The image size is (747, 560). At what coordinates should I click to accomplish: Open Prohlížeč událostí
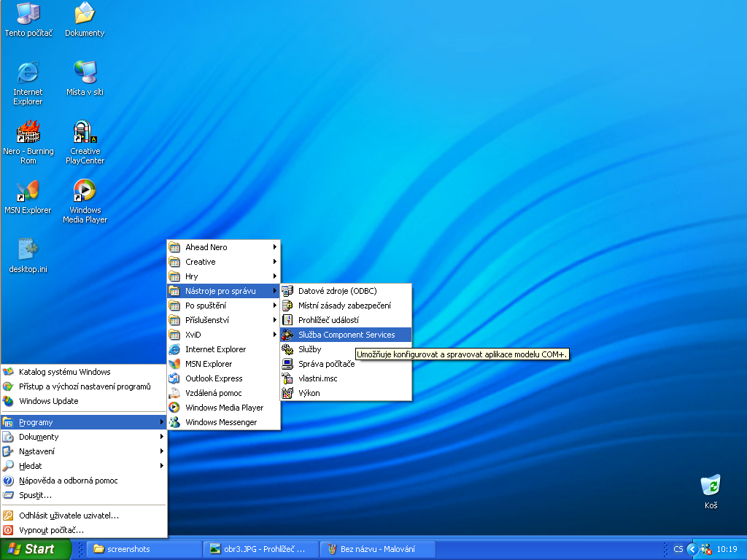[346, 320]
